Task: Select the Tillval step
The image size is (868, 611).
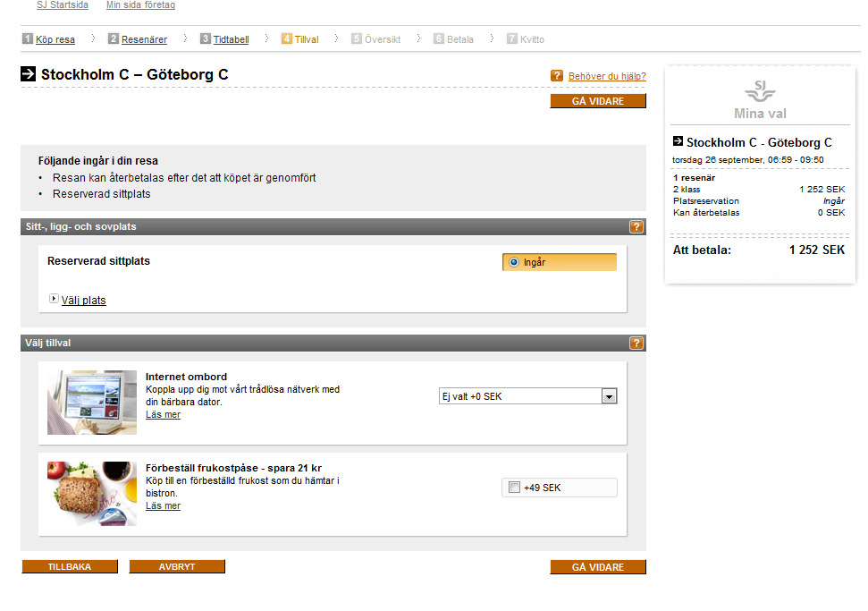Action: [307, 39]
